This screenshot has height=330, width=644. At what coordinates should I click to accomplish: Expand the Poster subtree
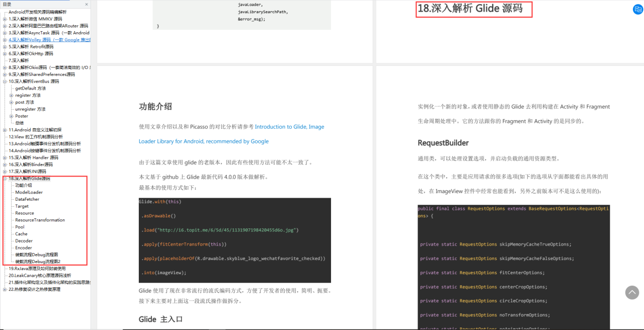point(11,116)
